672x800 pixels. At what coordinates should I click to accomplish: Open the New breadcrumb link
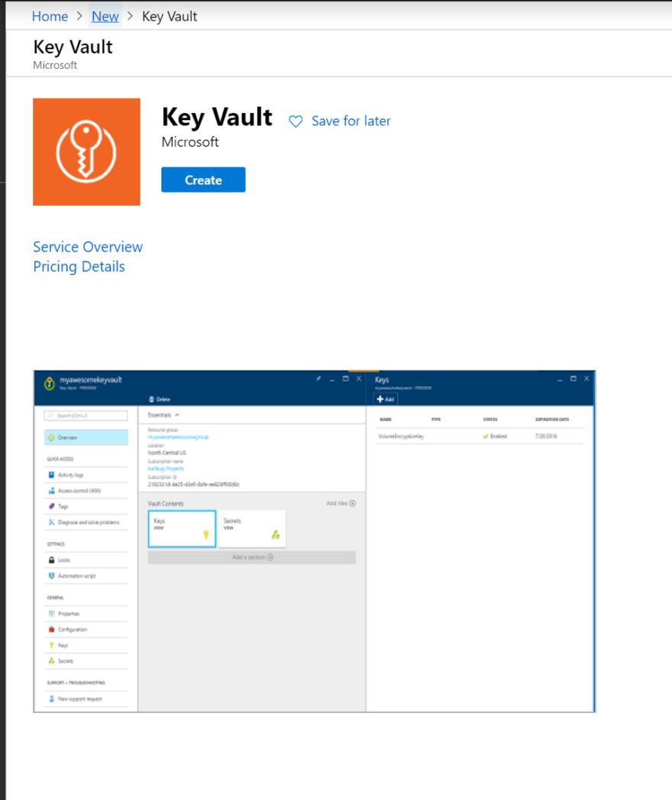pyautogui.click(x=105, y=16)
